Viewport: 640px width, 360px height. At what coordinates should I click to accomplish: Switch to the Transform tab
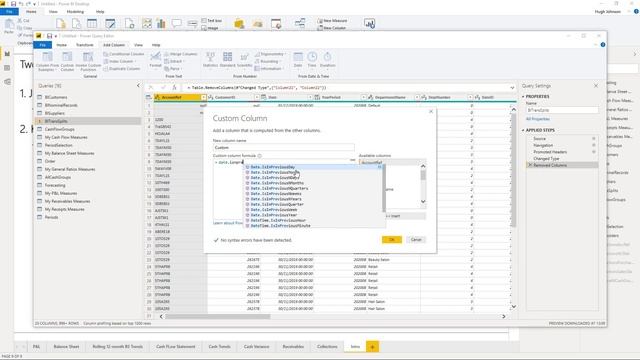coord(84,45)
